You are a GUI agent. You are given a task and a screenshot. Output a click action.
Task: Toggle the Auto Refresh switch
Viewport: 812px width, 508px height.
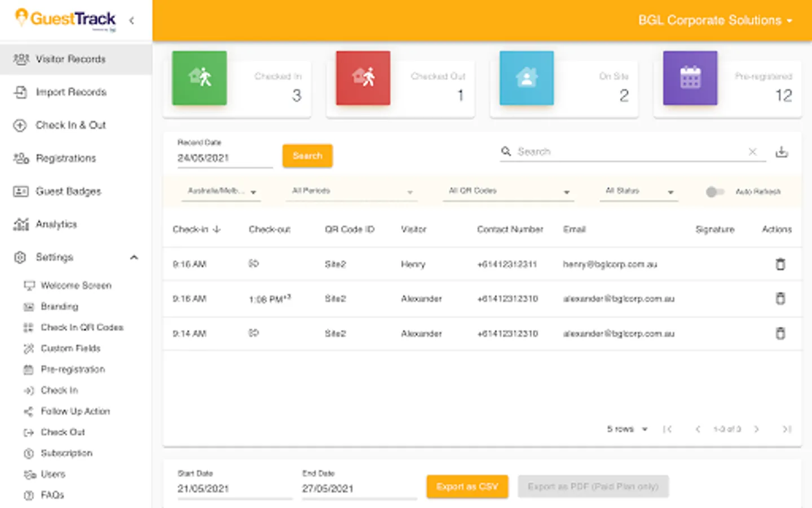pos(715,192)
